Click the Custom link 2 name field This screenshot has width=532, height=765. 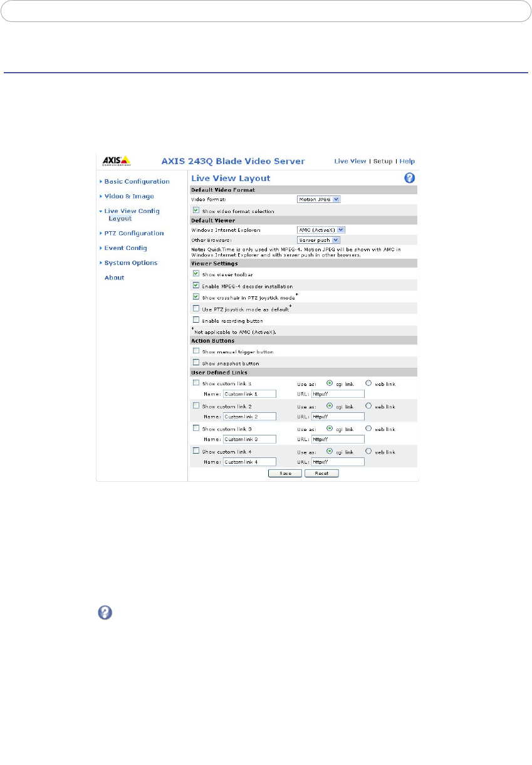[x=249, y=416]
